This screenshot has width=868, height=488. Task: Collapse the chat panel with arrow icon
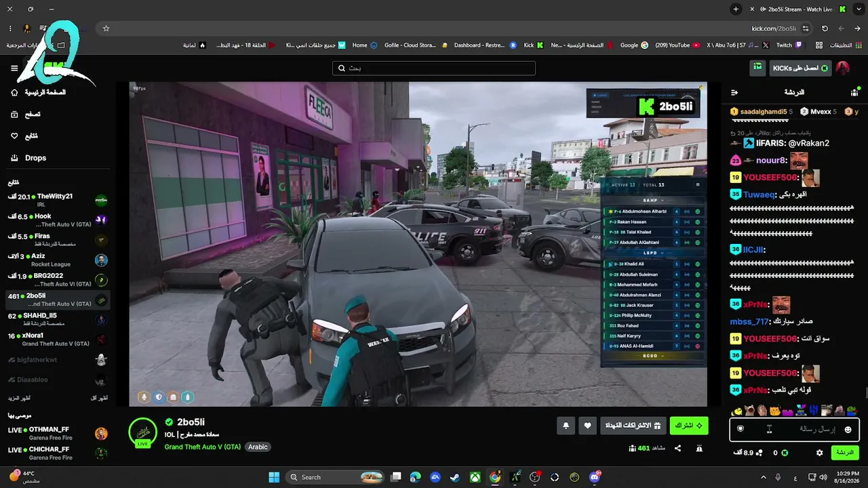pyautogui.click(x=734, y=92)
